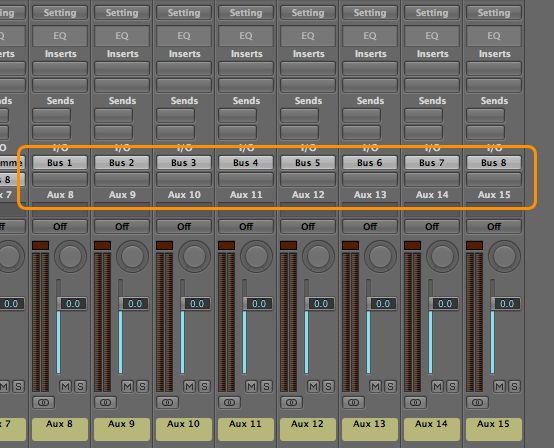
Task: Mute the Aux 14 channel
Action: [x=437, y=387]
